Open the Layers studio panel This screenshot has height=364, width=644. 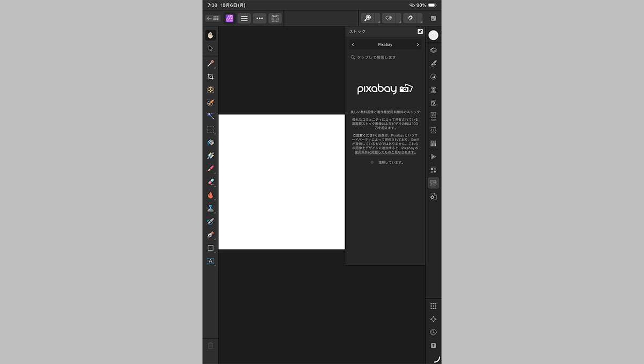(433, 50)
